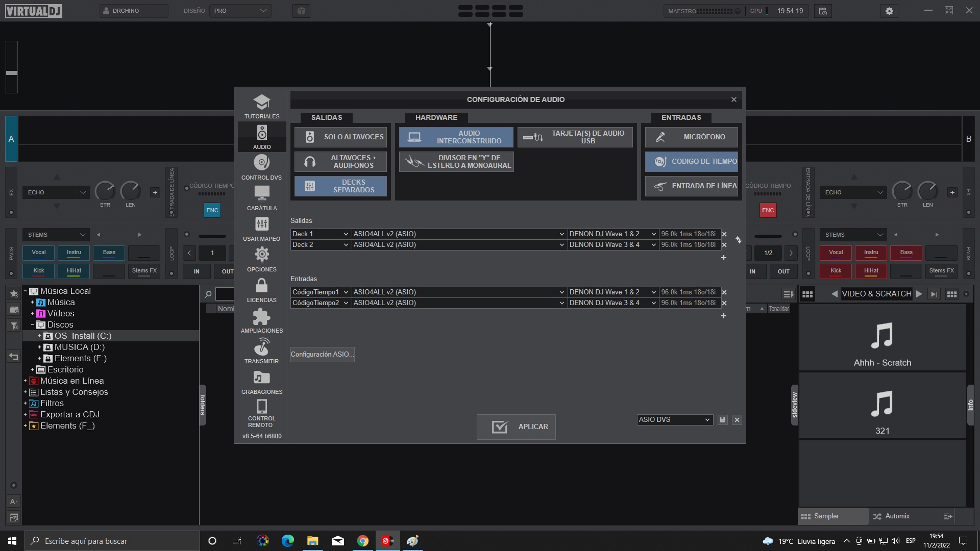Image resolution: width=980 pixels, height=551 pixels.
Task: Toggle the Kick stem pad on left deck
Action: [x=39, y=271]
